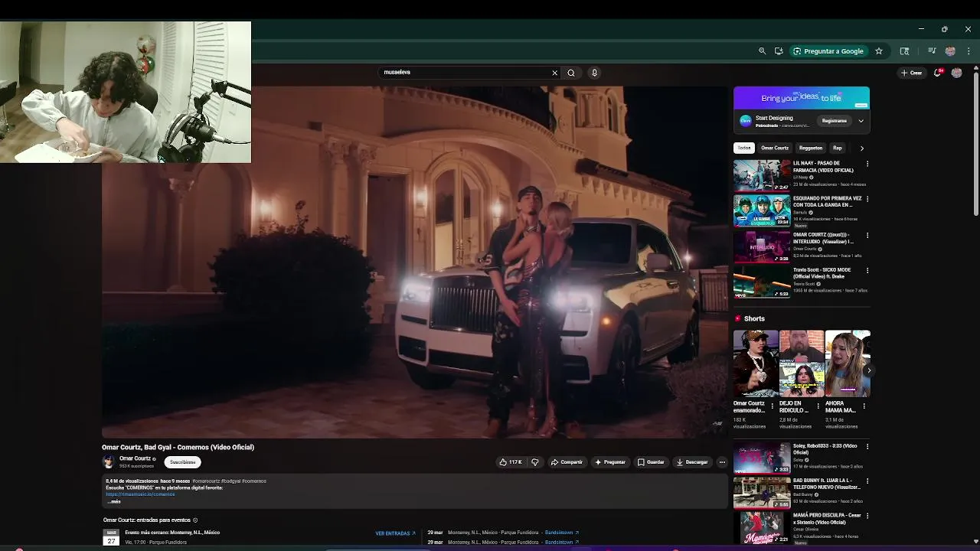
Task: Open Soley, Rebollo33 - 3:33 video thumbnail
Action: point(762,458)
